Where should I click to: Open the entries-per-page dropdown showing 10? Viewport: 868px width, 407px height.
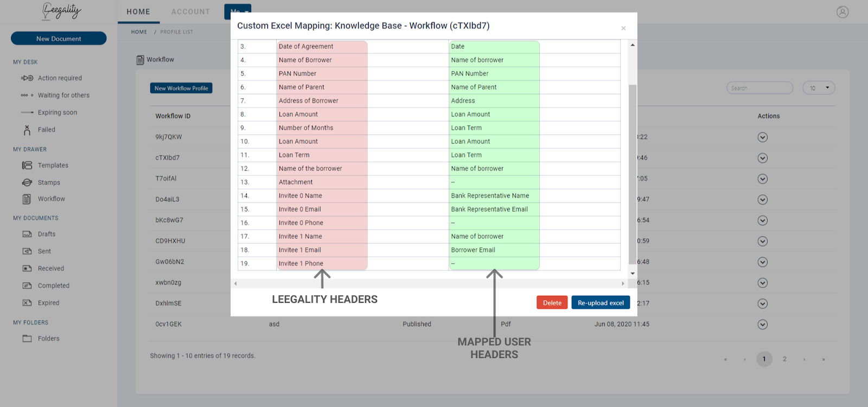pos(819,88)
